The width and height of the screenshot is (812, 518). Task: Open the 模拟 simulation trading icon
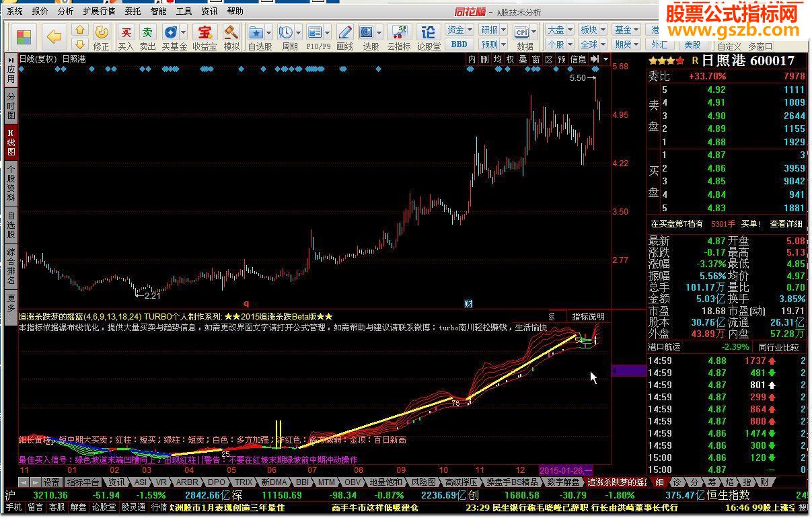pos(231,37)
